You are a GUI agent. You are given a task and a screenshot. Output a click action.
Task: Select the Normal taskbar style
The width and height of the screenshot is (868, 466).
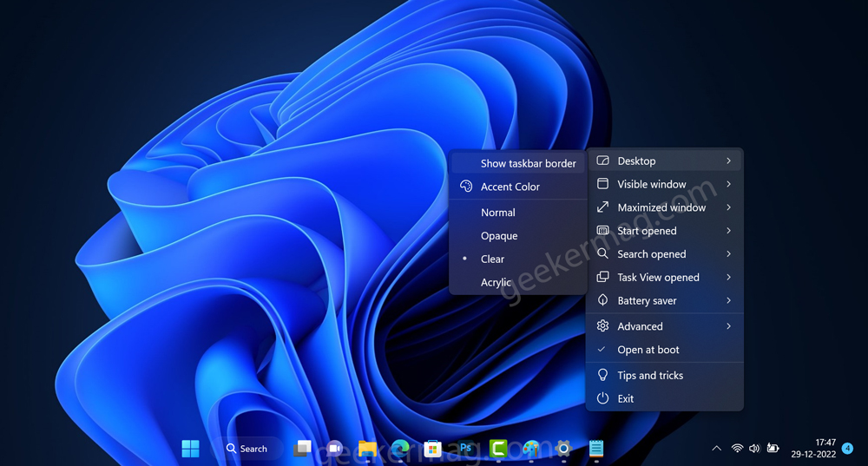point(517,212)
